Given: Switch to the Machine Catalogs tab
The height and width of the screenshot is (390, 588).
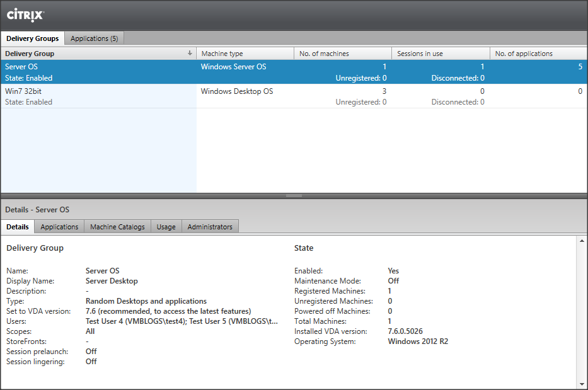Looking at the screenshot, I should point(117,227).
